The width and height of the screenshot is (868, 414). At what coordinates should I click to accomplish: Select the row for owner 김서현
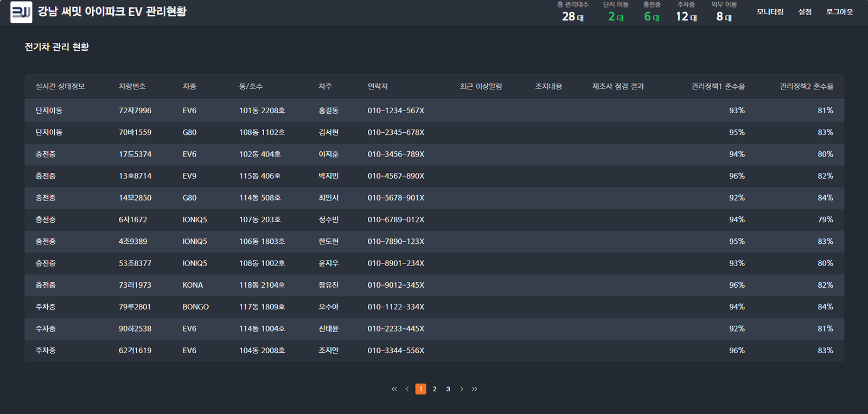[x=328, y=132]
